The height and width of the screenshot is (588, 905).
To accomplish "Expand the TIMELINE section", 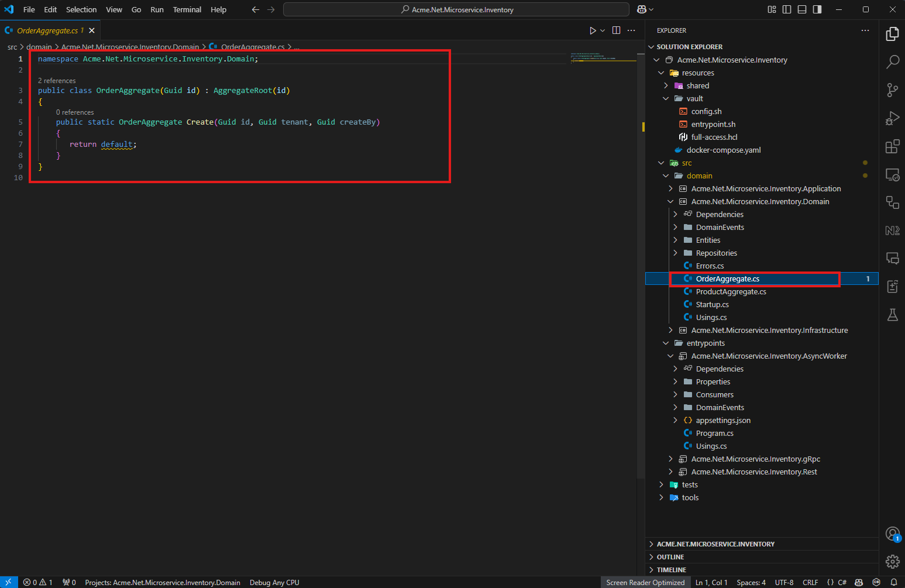I will (x=762, y=570).
